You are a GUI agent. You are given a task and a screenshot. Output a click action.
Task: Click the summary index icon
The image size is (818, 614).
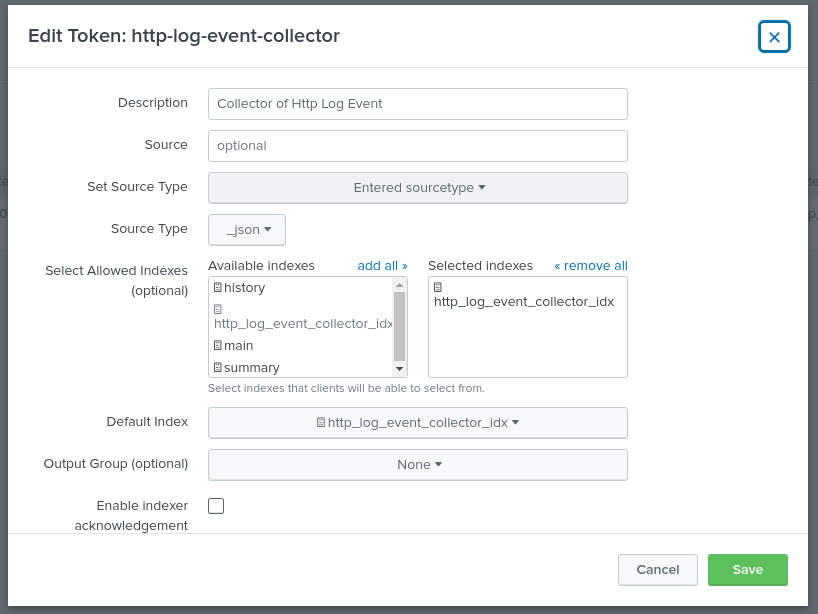pos(218,368)
